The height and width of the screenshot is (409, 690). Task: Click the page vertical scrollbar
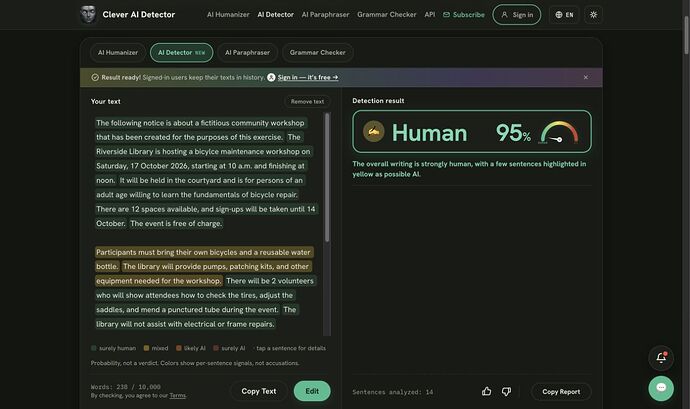686,35
